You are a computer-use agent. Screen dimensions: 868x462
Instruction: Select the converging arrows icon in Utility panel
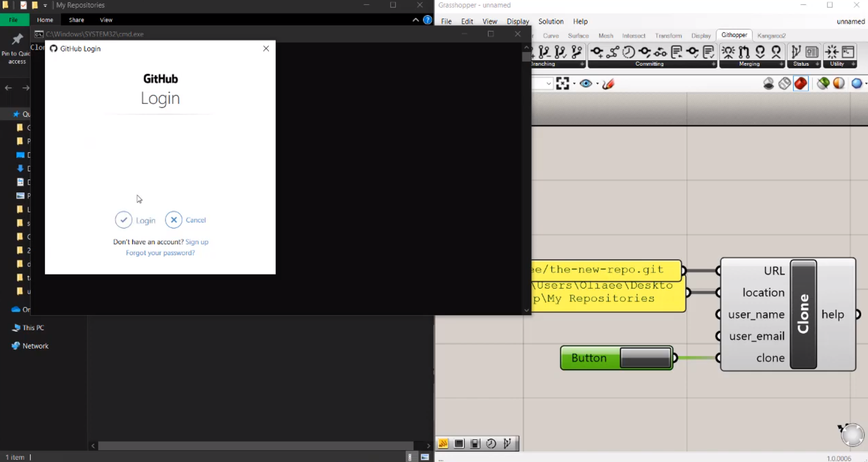[x=832, y=52]
